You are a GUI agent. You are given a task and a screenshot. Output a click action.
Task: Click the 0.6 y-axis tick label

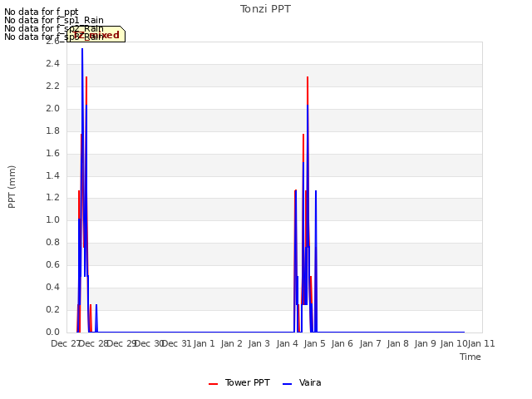pos(52,264)
